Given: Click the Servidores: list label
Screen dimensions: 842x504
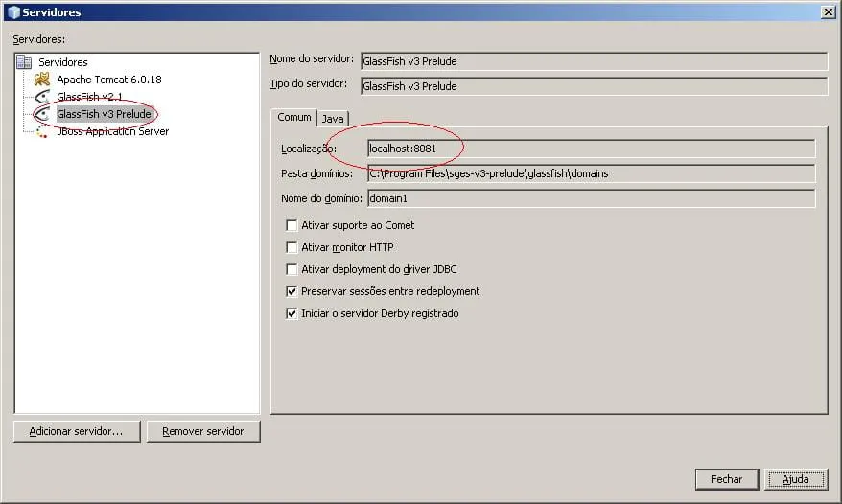Looking at the screenshot, I should pyautogui.click(x=38, y=39).
